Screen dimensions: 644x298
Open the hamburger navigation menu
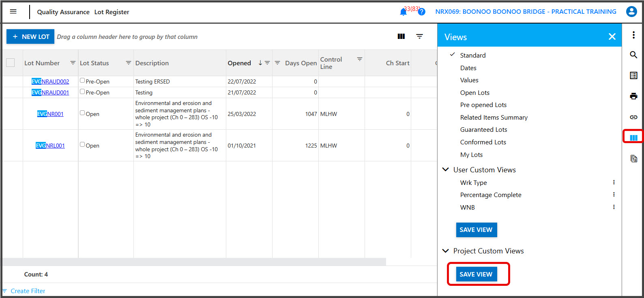tap(13, 12)
